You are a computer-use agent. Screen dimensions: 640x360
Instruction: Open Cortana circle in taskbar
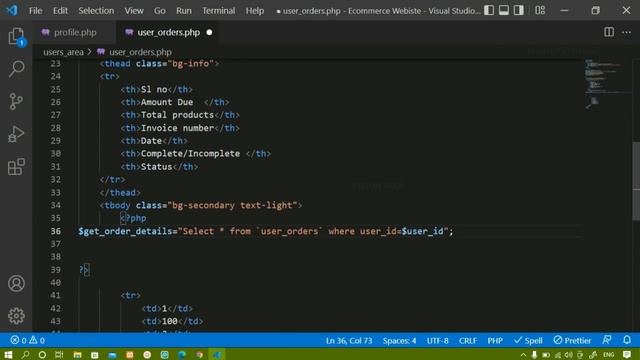42,354
